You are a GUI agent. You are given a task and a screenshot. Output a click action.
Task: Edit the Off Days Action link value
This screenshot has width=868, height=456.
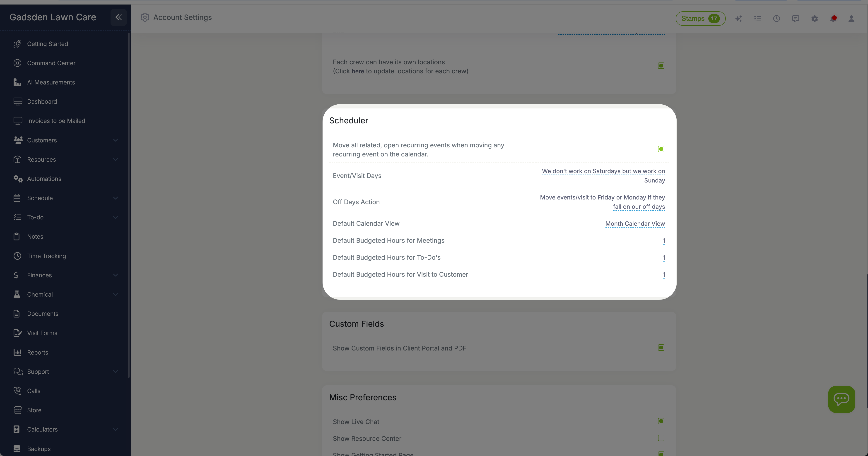pos(602,202)
